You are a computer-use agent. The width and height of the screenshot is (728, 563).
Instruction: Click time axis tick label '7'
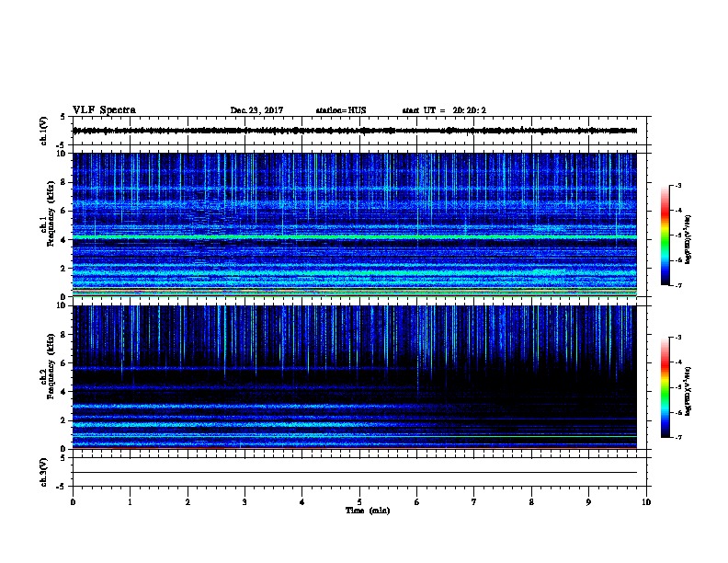[x=474, y=501]
